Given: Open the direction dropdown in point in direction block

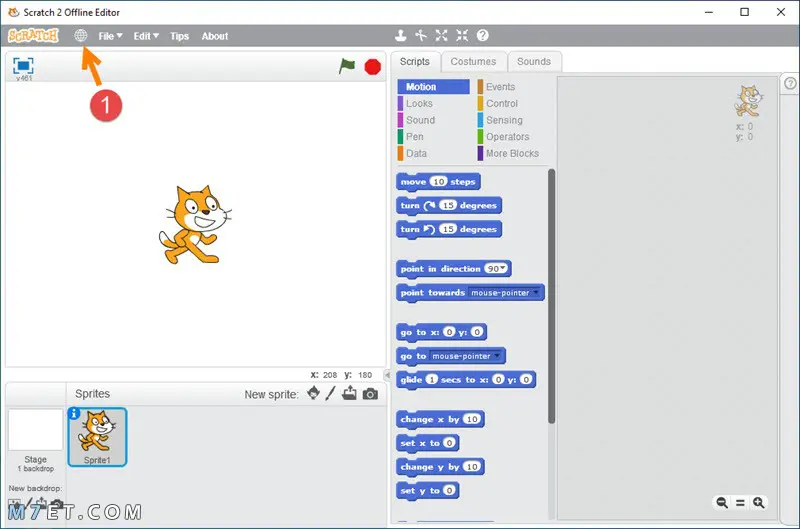Looking at the screenshot, I should tap(504, 268).
